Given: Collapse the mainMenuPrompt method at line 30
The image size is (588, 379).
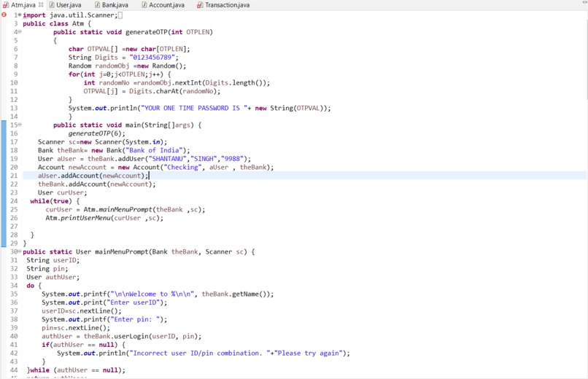Looking at the screenshot, I should [x=20, y=251].
